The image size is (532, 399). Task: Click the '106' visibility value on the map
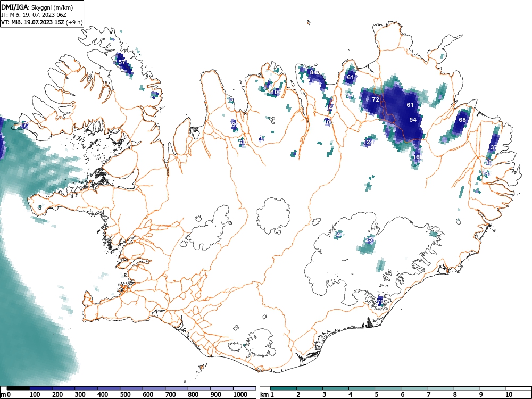tap(277, 92)
